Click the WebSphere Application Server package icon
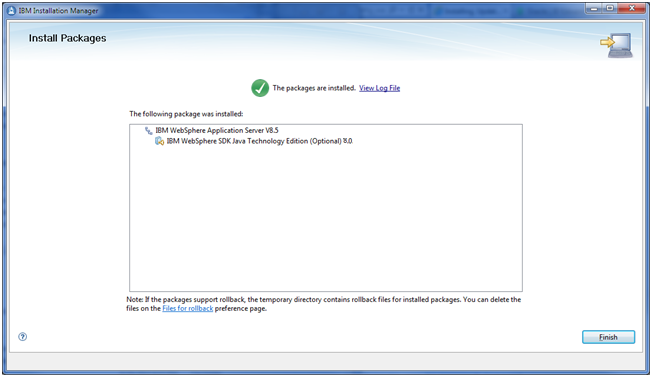 pyautogui.click(x=148, y=131)
